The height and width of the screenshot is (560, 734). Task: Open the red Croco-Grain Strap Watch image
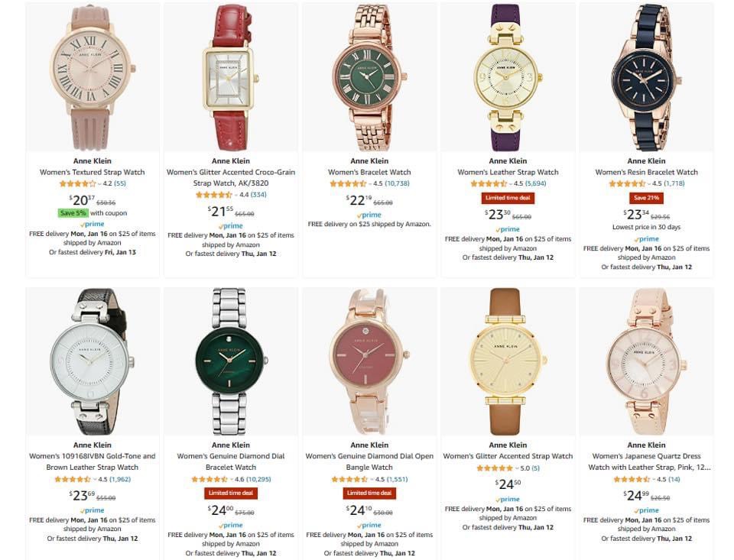231,77
